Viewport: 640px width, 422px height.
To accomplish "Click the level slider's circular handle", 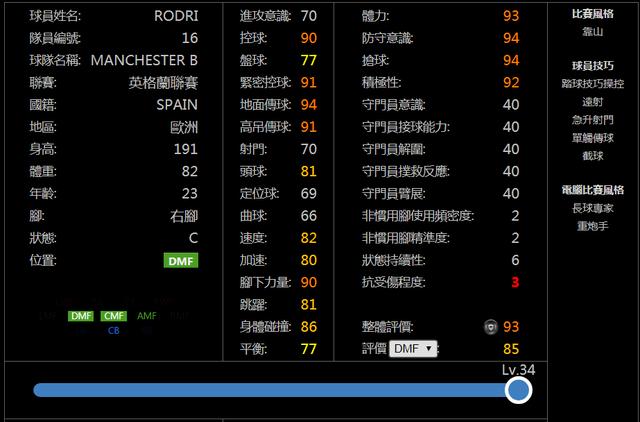I will [x=518, y=390].
